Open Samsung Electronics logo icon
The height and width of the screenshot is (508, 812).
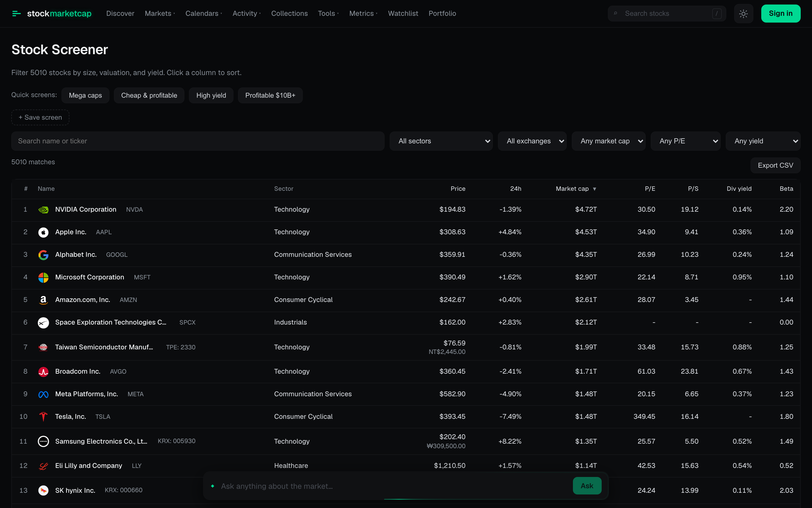(43, 441)
